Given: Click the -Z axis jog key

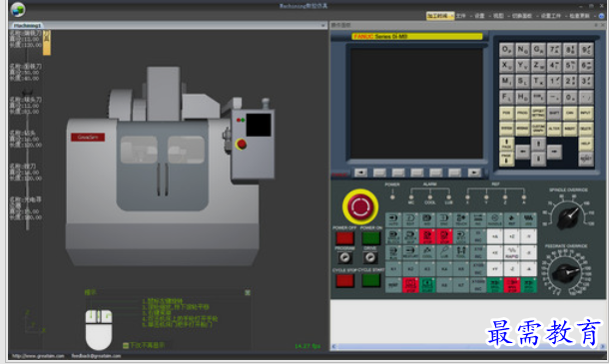Looking at the screenshot, I should click(512, 269).
